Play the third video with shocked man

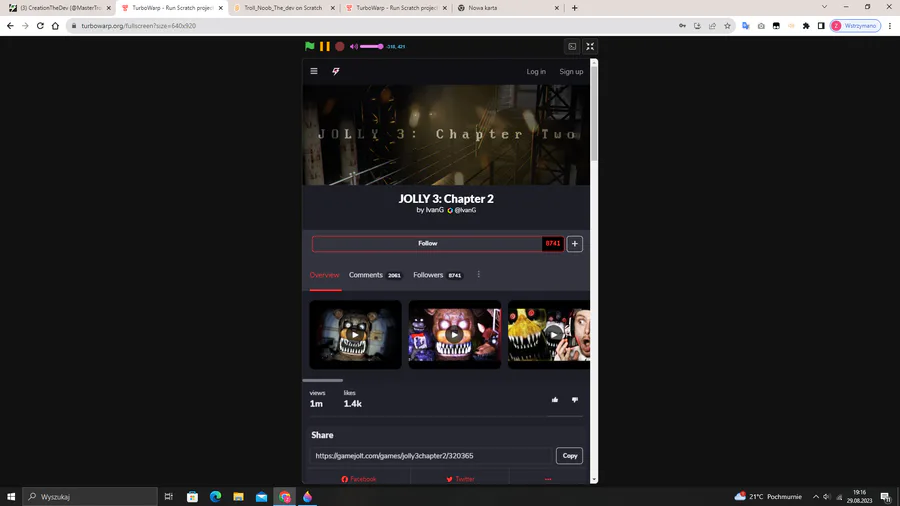pyautogui.click(x=549, y=334)
